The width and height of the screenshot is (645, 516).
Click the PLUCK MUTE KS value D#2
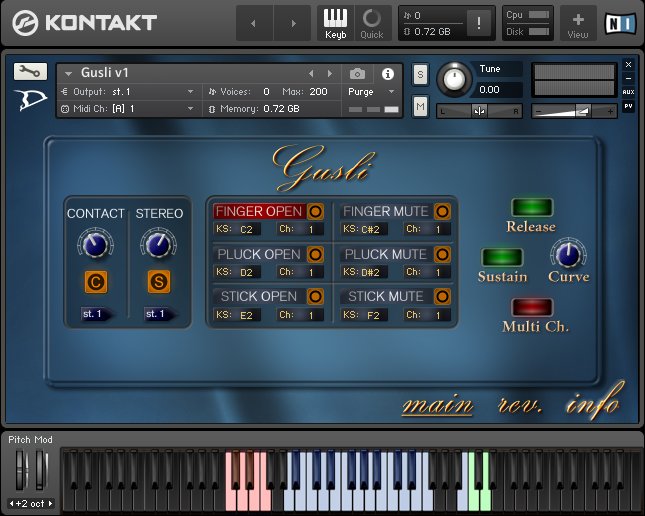[371, 272]
